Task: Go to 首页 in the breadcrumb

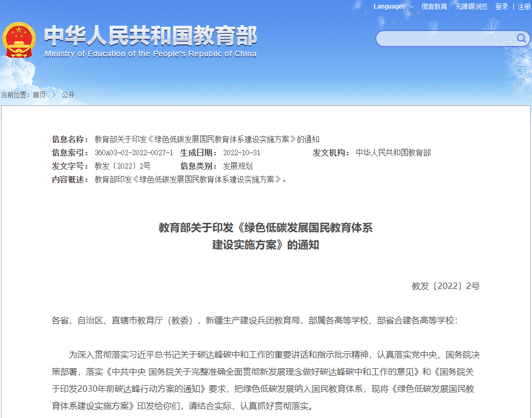Action: tap(39, 95)
